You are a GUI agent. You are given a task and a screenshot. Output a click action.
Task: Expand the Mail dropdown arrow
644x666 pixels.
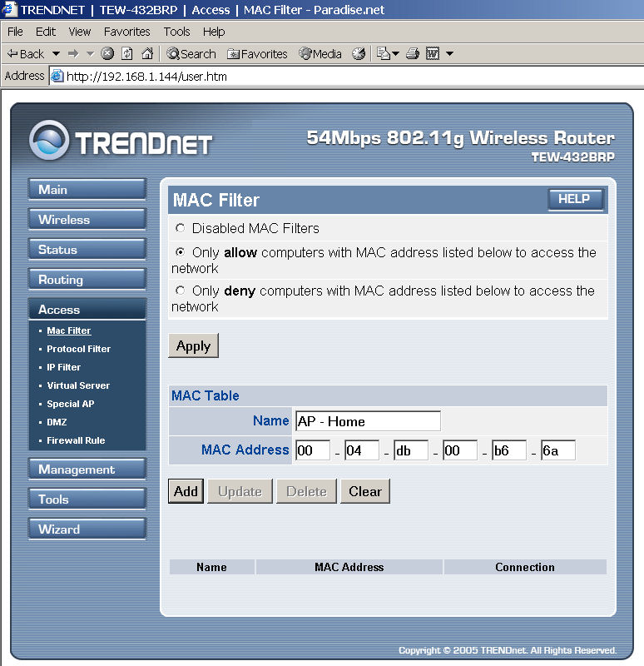pyautogui.click(x=396, y=54)
